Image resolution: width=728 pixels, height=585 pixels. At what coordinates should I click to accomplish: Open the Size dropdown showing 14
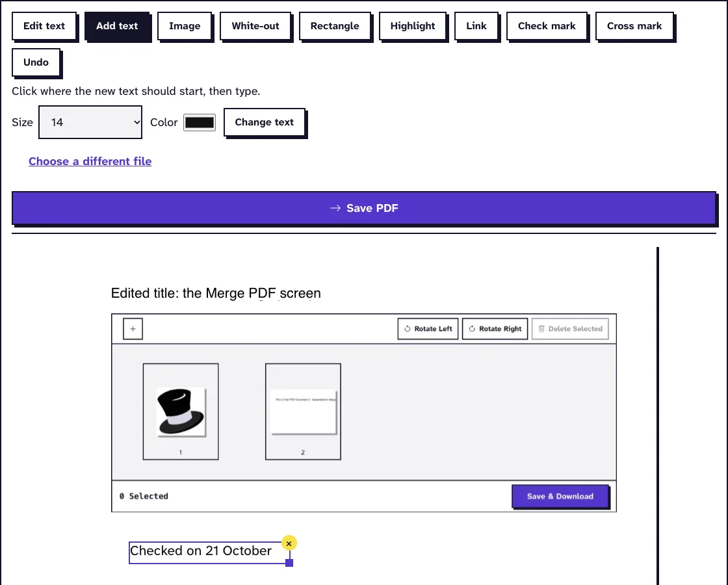pyautogui.click(x=90, y=122)
